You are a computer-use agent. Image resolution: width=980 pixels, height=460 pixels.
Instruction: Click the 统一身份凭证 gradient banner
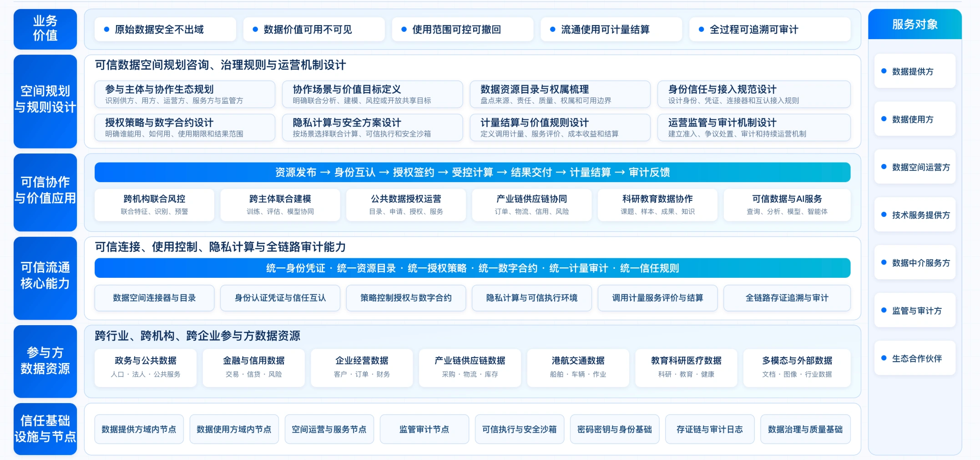[472, 268]
